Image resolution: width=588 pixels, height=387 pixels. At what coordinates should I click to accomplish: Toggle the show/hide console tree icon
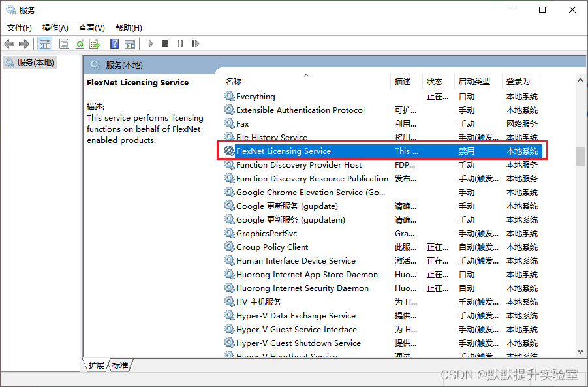[x=45, y=44]
